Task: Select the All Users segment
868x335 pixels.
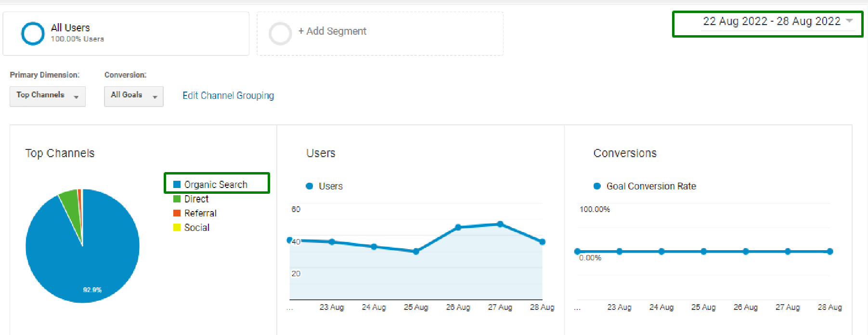Action: click(126, 34)
